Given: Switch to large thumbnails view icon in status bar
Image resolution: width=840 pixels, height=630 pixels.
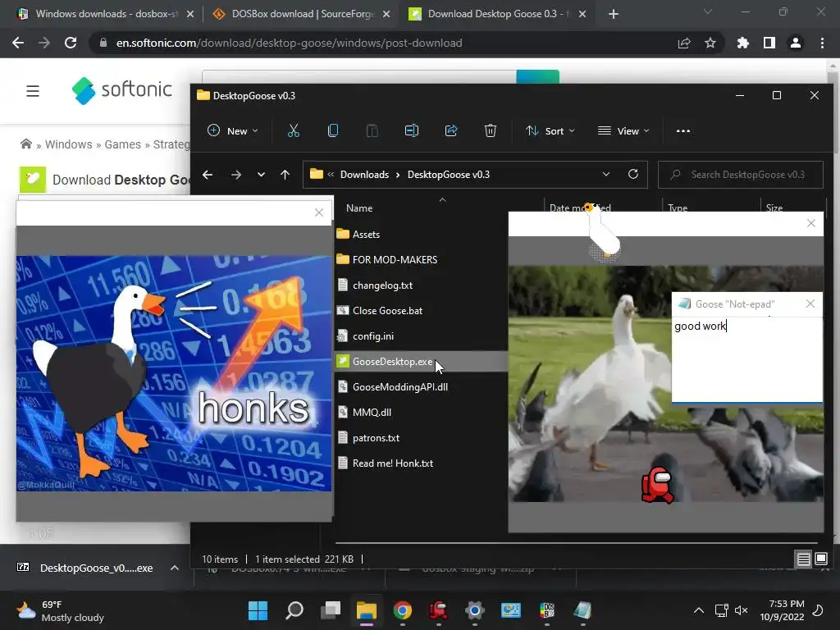Looking at the screenshot, I should click(x=820, y=559).
